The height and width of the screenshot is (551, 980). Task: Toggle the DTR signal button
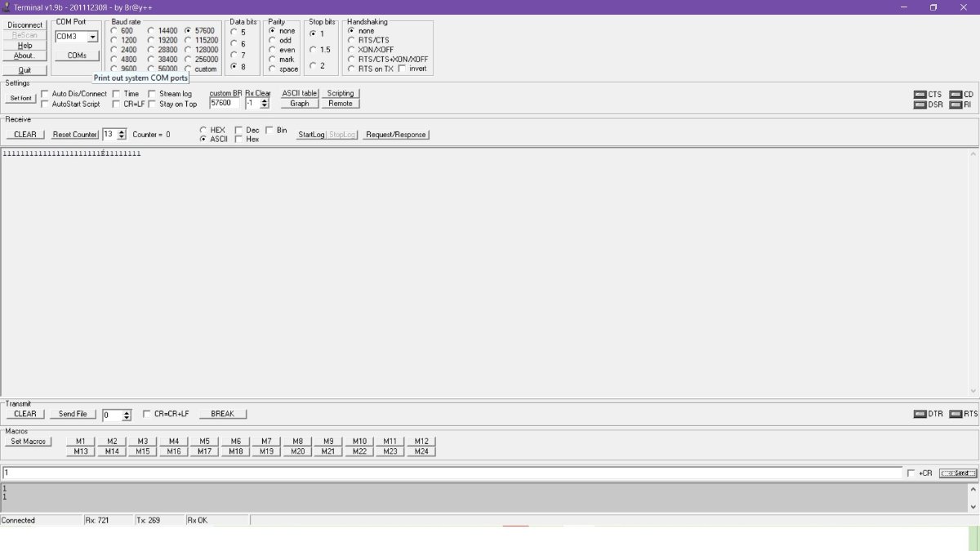(x=920, y=414)
